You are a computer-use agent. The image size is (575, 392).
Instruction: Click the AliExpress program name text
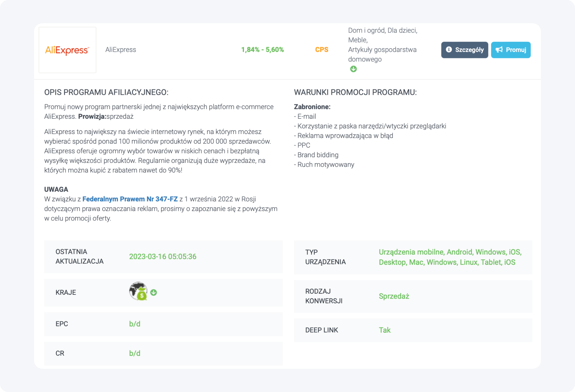coord(121,50)
